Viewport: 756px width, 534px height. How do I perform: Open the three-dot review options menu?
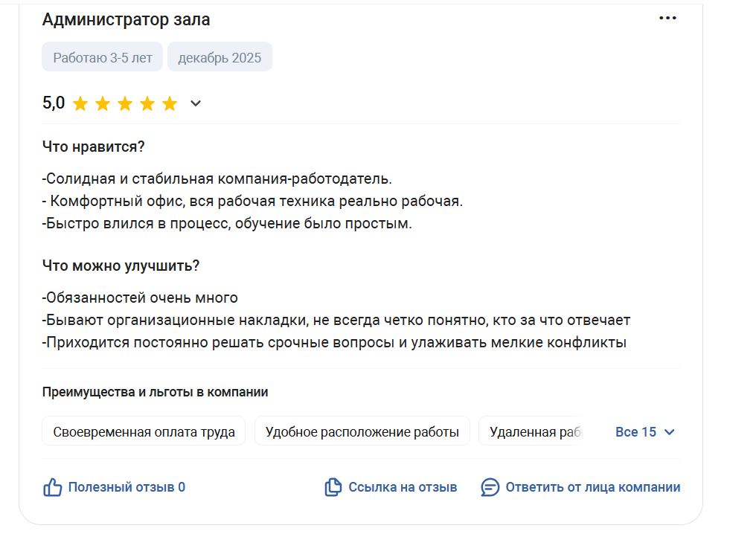point(667,19)
